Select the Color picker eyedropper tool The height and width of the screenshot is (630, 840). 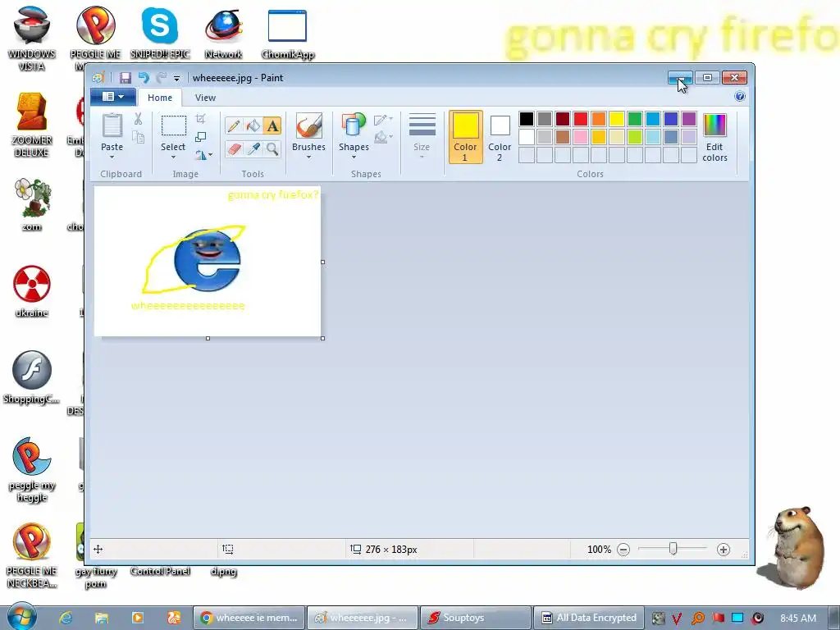click(253, 148)
